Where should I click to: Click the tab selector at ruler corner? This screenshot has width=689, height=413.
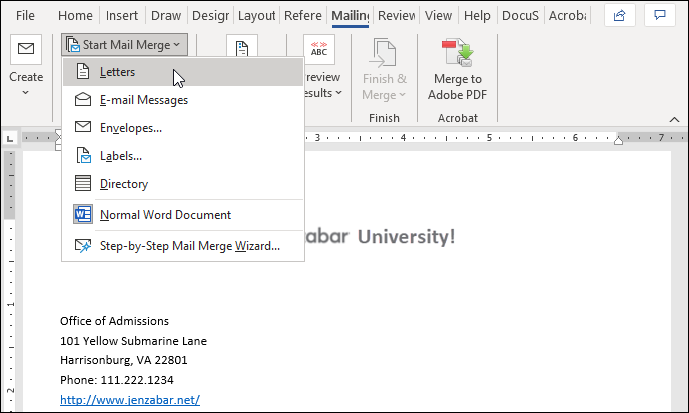[9, 138]
